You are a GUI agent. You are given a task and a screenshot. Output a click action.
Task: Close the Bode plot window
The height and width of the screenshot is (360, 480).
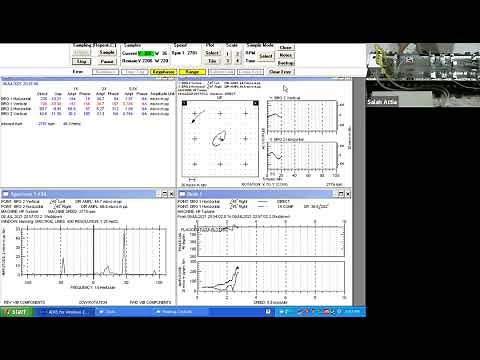348,194
